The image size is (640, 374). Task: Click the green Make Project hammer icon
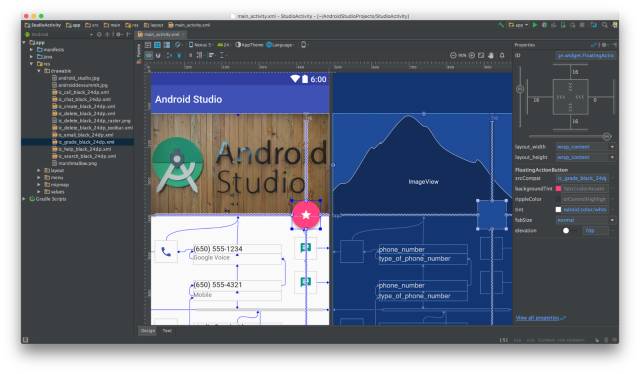click(501, 25)
